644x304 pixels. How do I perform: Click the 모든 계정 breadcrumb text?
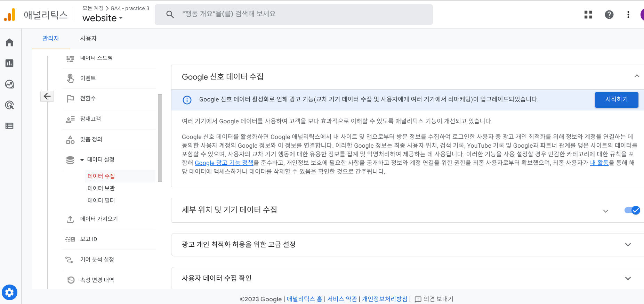pyautogui.click(x=93, y=8)
